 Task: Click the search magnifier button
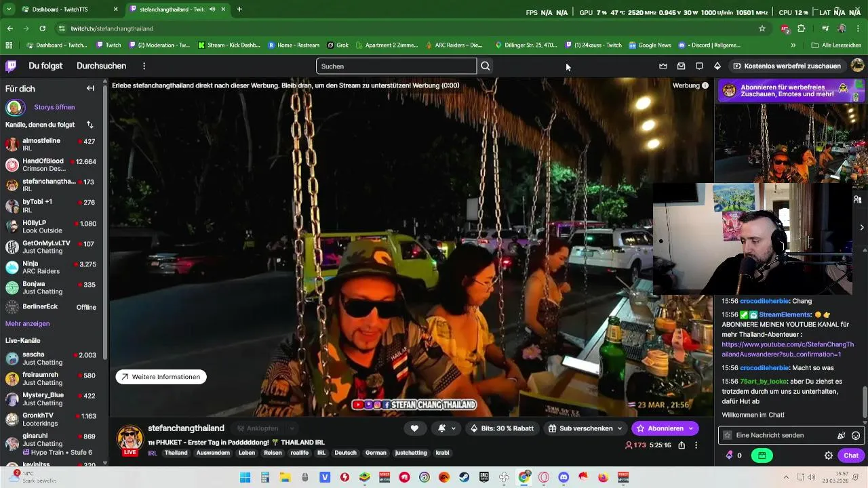click(486, 66)
